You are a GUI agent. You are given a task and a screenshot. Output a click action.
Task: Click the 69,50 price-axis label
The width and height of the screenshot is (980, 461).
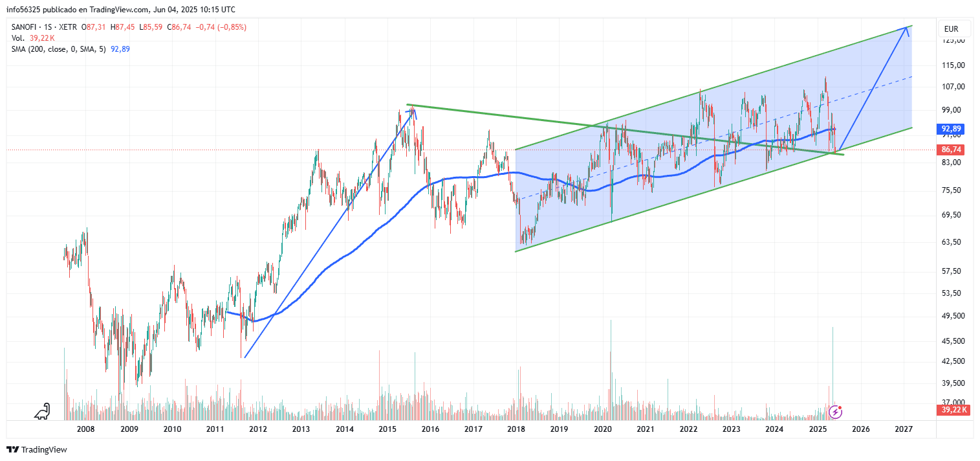952,215
